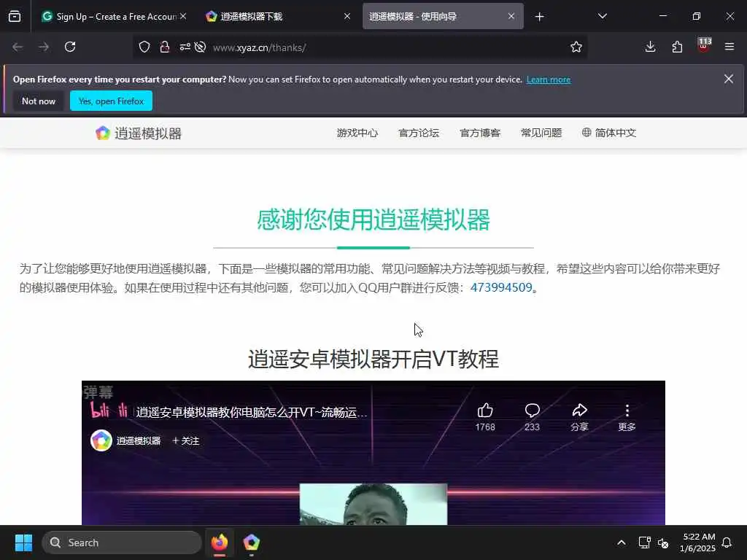The image size is (747, 560).
Task: Play the video by clicking its center thumbnail
Action: coord(373,504)
